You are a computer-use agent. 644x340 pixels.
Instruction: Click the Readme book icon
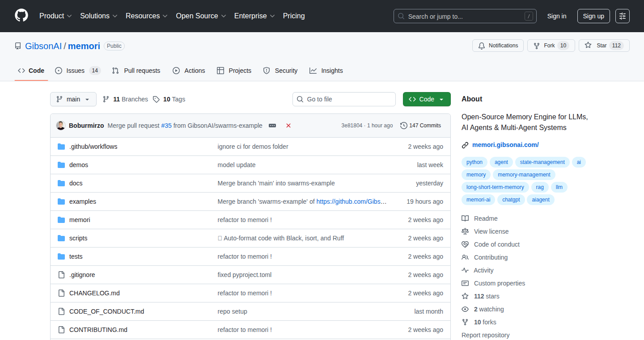point(465,218)
